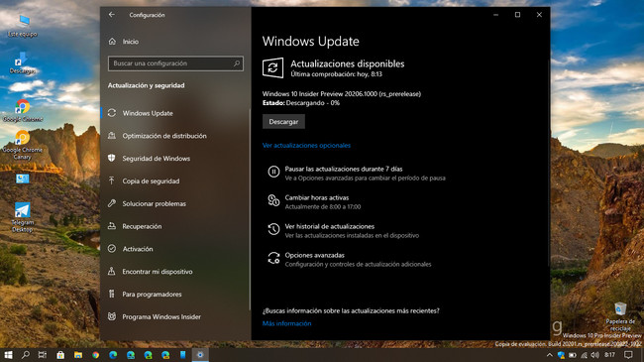Launch Chrome from the taskbar
Image resolution: width=644 pixels, height=362 pixels.
coord(96,355)
